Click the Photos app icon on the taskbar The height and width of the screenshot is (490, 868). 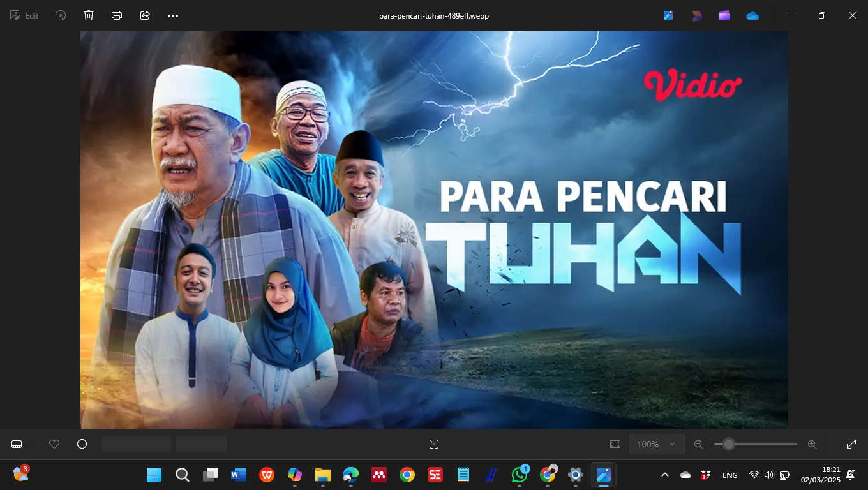603,475
